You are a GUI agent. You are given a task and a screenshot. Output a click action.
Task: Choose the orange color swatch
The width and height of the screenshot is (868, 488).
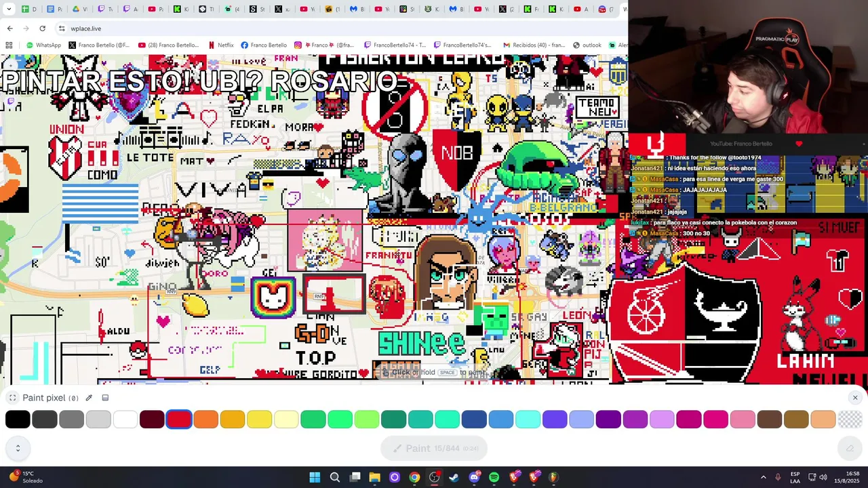[x=205, y=420]
